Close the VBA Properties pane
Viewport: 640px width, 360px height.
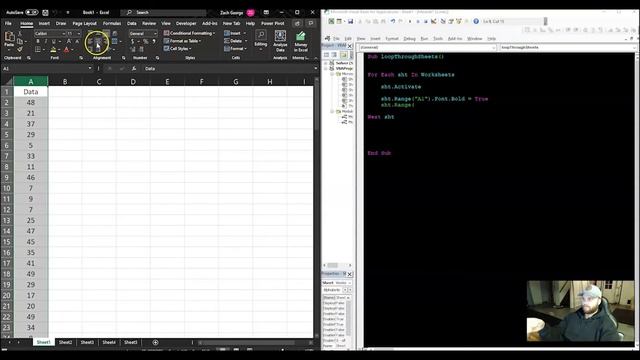[349, 274]
